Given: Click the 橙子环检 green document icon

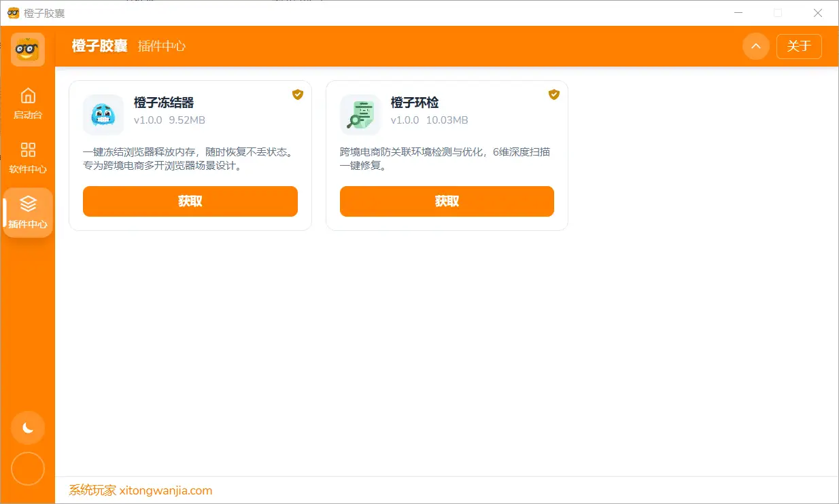Looking at the screenshot, I should pos(360,115).
